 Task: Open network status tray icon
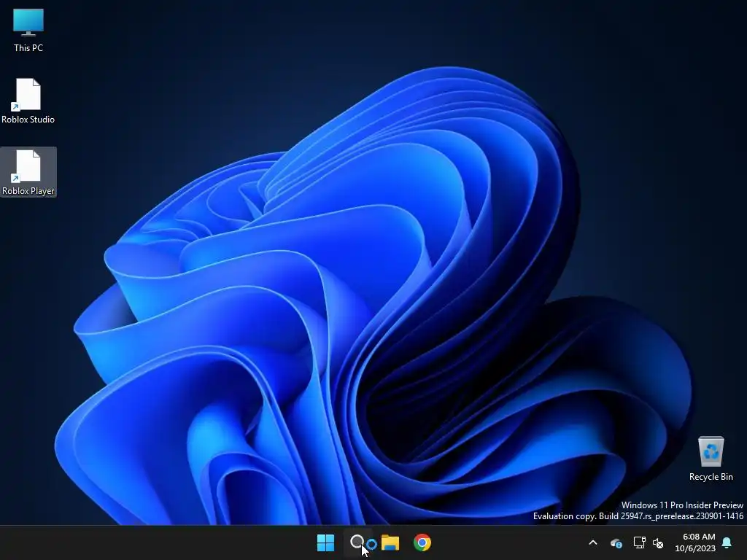[639, 542]
